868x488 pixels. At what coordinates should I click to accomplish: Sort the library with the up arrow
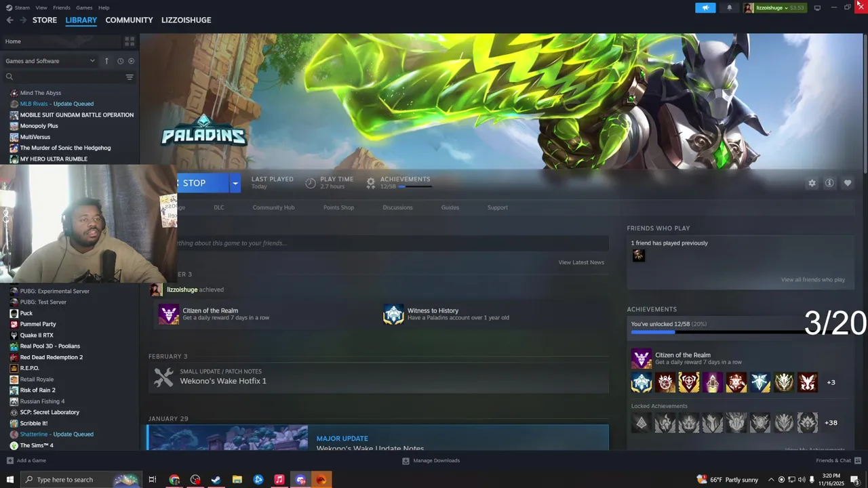pos(106,61)
